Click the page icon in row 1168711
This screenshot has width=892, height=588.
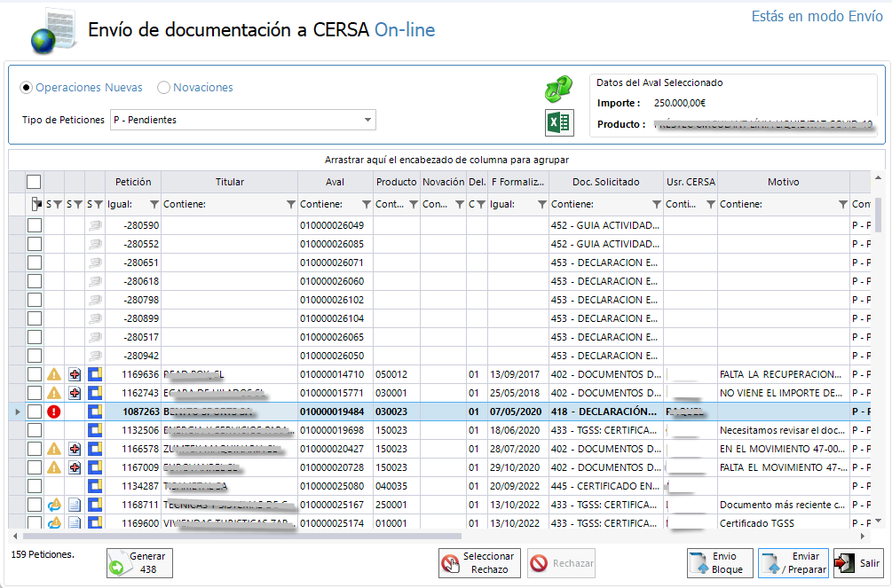click(x=75, y=505)
